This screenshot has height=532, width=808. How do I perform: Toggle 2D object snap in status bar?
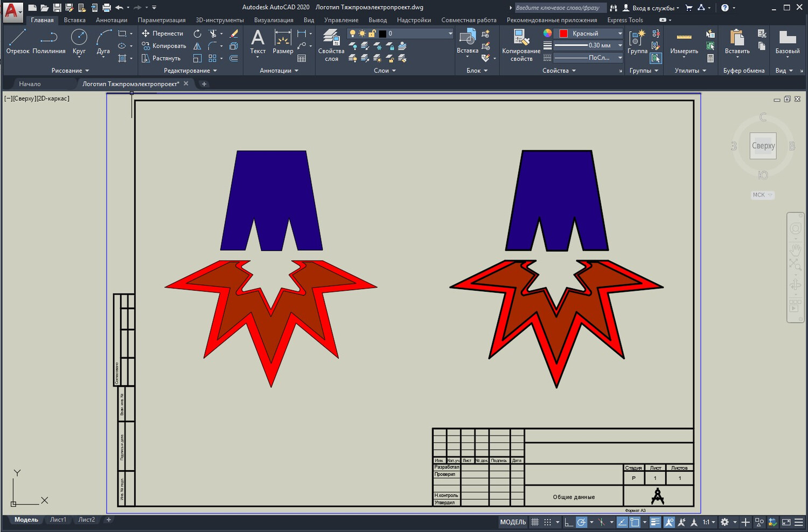pos(635,522)
